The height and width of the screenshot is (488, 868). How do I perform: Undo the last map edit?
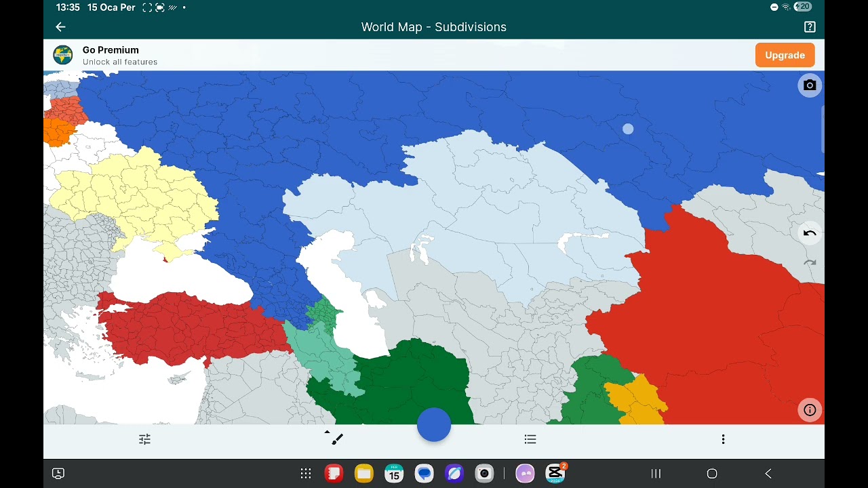coord(810,233)
